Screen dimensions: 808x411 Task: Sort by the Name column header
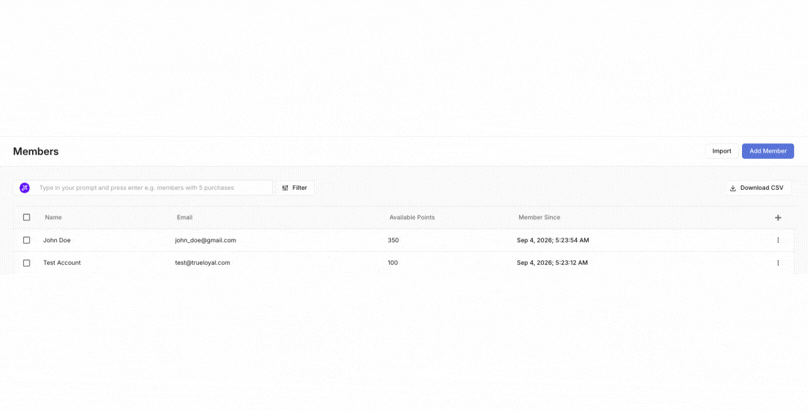(x=53, y=217)
